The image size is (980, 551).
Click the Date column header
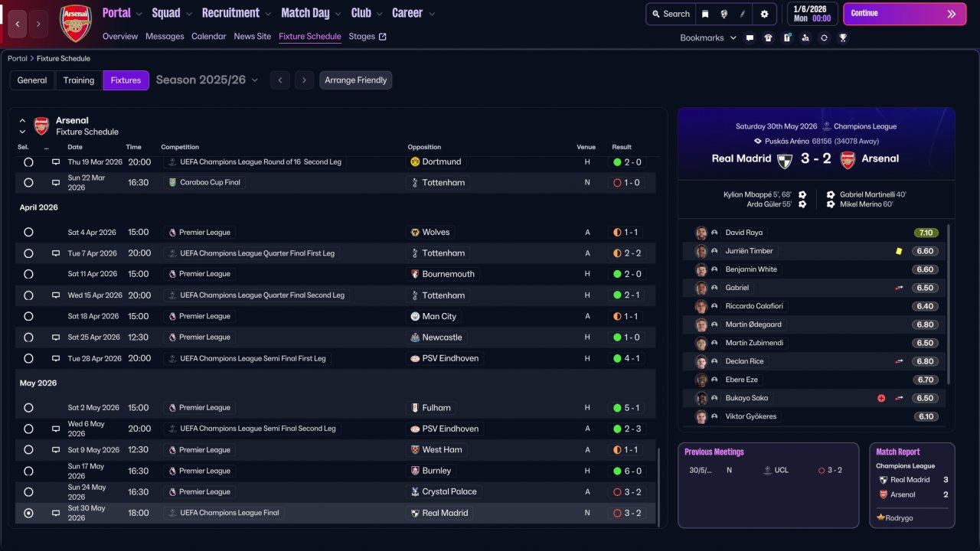pyautogui.click(x=75, y=147)
